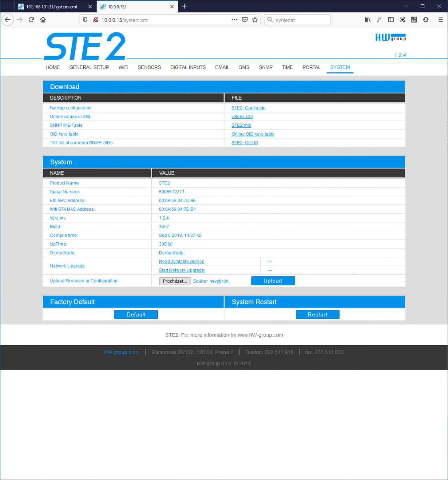Open the SMS settings page

coord(244,67)
